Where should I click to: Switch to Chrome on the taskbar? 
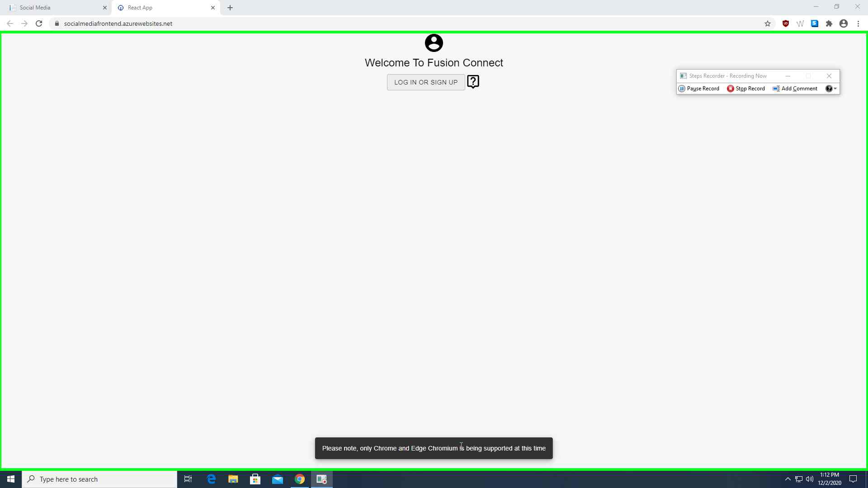click(x=300, y=479)
